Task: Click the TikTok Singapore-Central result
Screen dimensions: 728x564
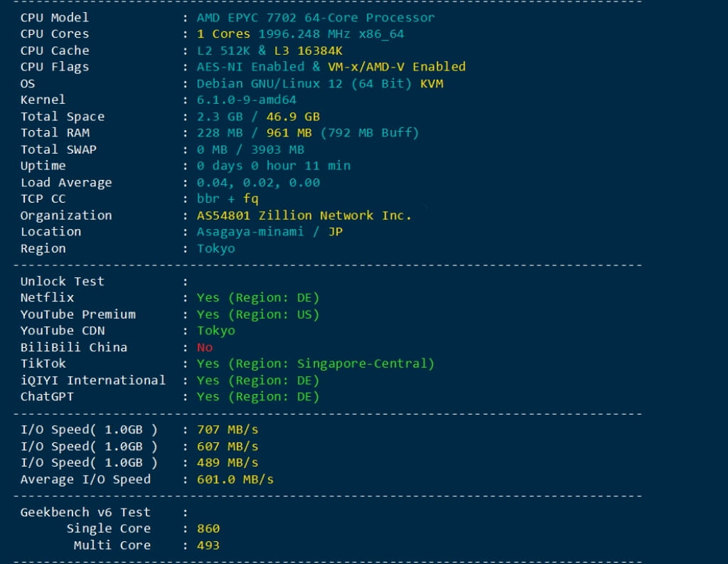Action: 315,364
